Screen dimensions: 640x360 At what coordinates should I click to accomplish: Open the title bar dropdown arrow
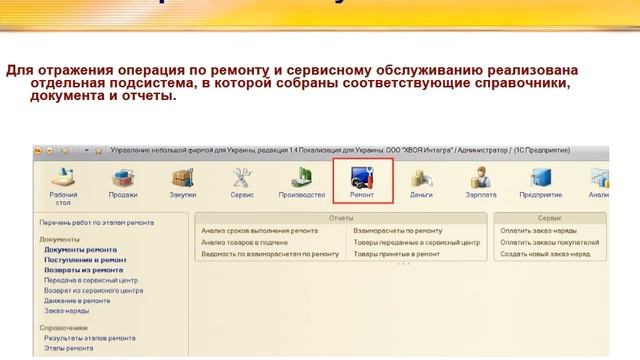click(x=87, y=151)
